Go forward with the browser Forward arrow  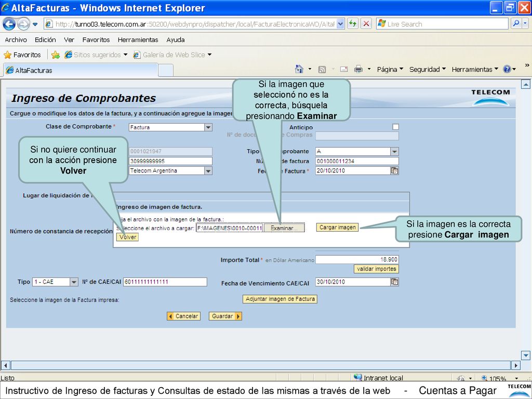[23, 24]
